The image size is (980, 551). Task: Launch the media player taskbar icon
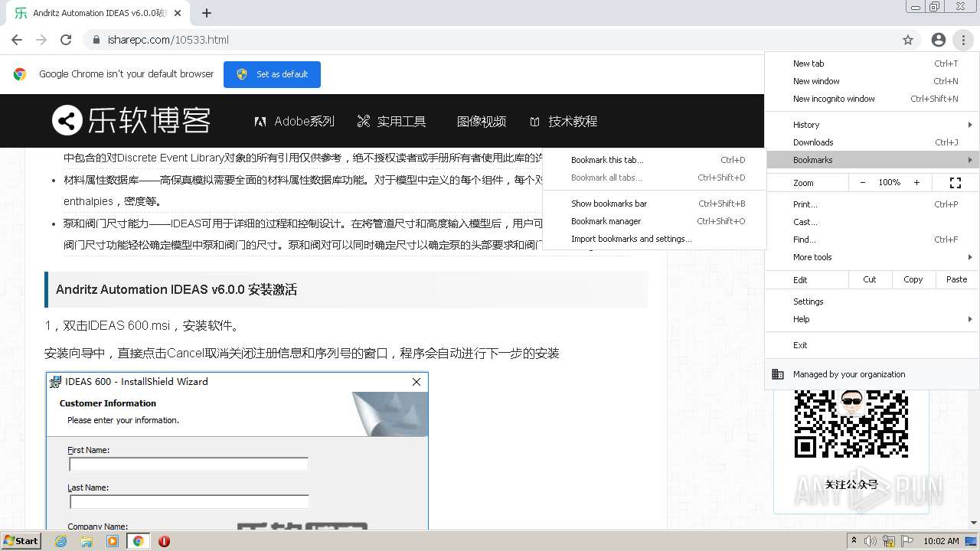113,541
